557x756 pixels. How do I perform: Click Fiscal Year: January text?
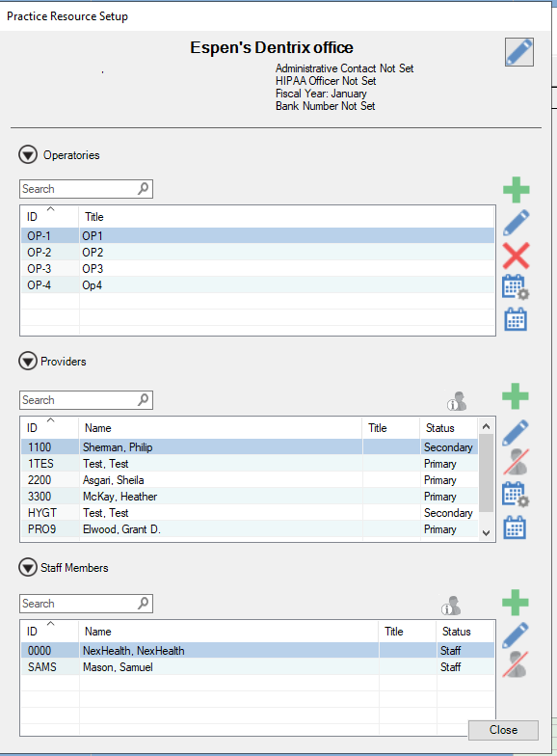click(x=321, y=94)
